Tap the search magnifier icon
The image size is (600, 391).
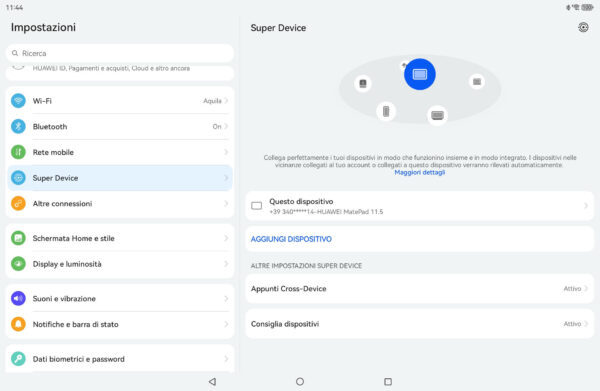[x=15, y=53]
